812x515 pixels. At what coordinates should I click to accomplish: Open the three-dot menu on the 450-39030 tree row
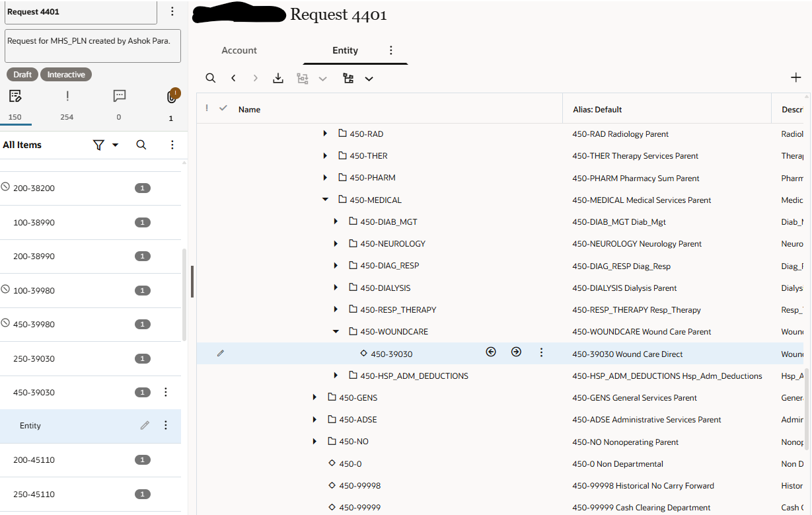coord(541,353)
